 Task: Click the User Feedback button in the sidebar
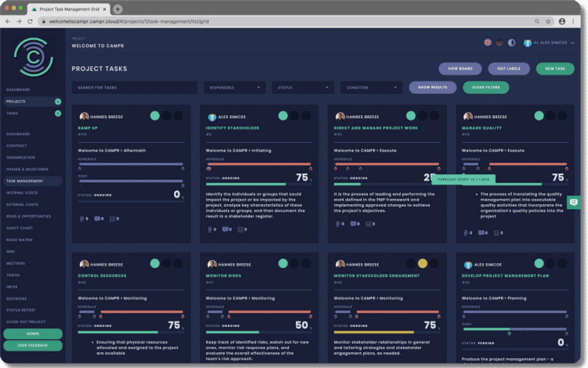point(32,345)
